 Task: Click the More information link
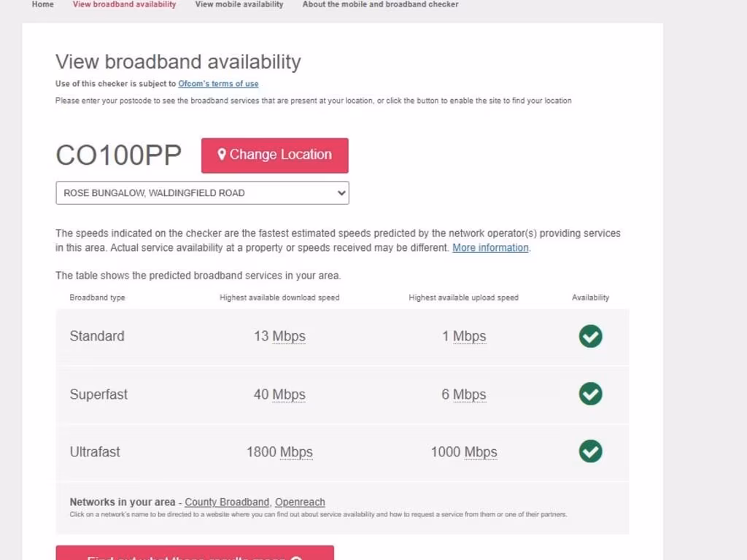(x=490, y=248)
